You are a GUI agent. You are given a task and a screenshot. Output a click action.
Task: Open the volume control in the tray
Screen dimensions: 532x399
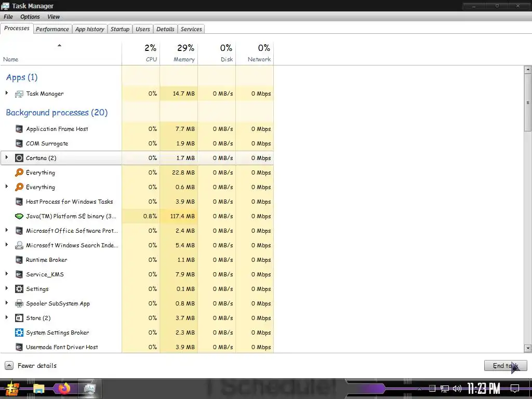click(457, 389)
